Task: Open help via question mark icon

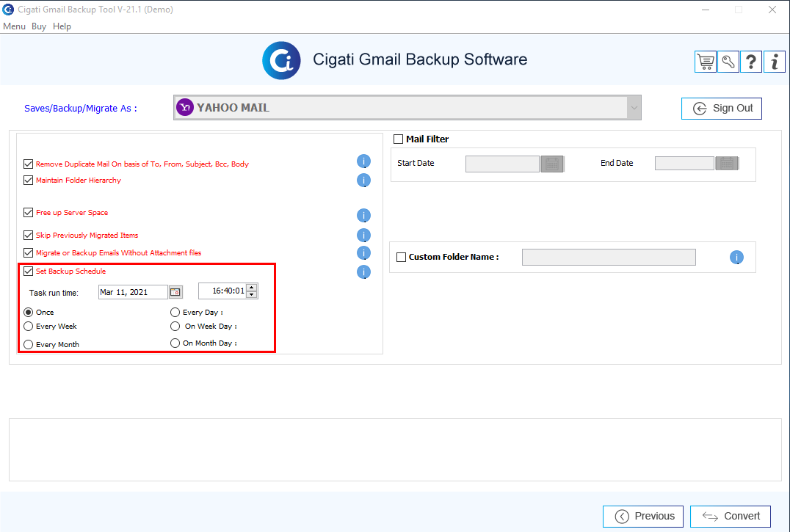Action: pos(750,62)
